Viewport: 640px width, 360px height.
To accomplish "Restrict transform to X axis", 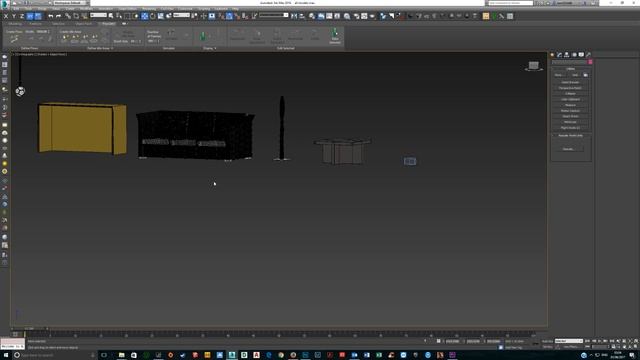I will click(6, 16).
